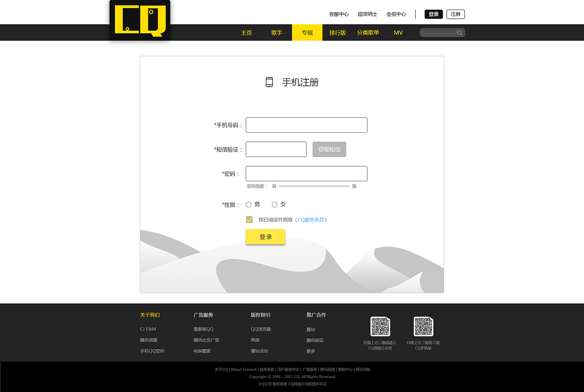Open the 黄钻活动 footer link
The height and width of the screenshot is (392, 584).
[259, 351]
